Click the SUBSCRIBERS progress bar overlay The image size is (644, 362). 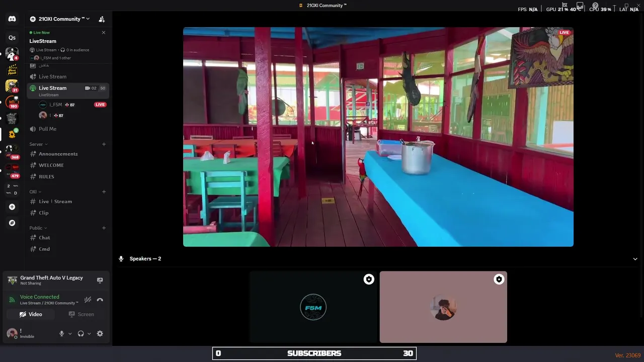[x=314, y=353]
